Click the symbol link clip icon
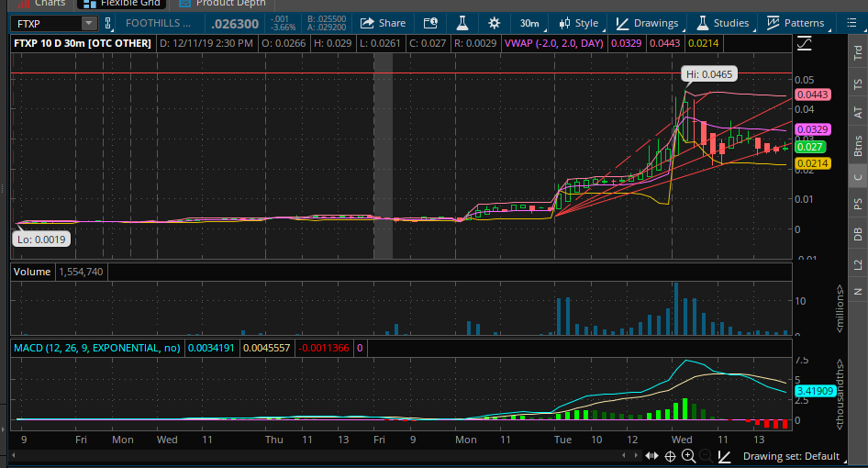868x468 pixels. [109, 23]
